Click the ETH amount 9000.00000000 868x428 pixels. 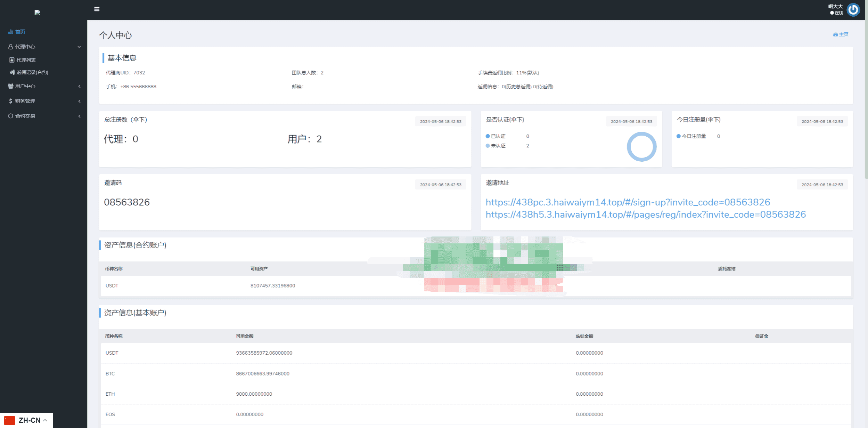[254, 394]
